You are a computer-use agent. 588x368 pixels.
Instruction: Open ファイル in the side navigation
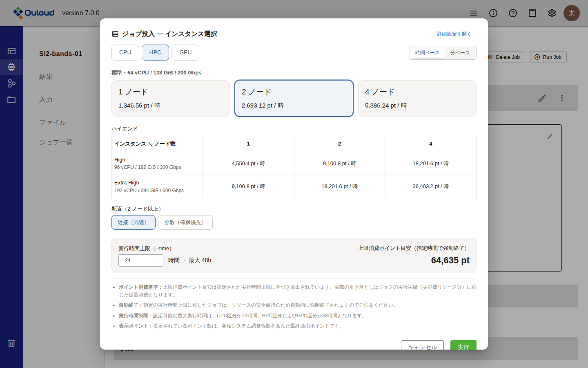53,123
